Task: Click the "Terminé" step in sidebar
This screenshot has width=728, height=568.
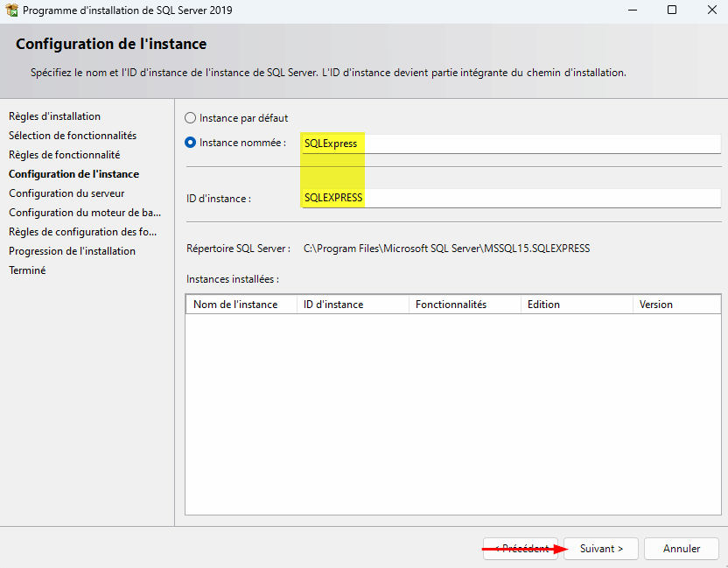Action: pyautogui.click(x=27, y=270)
